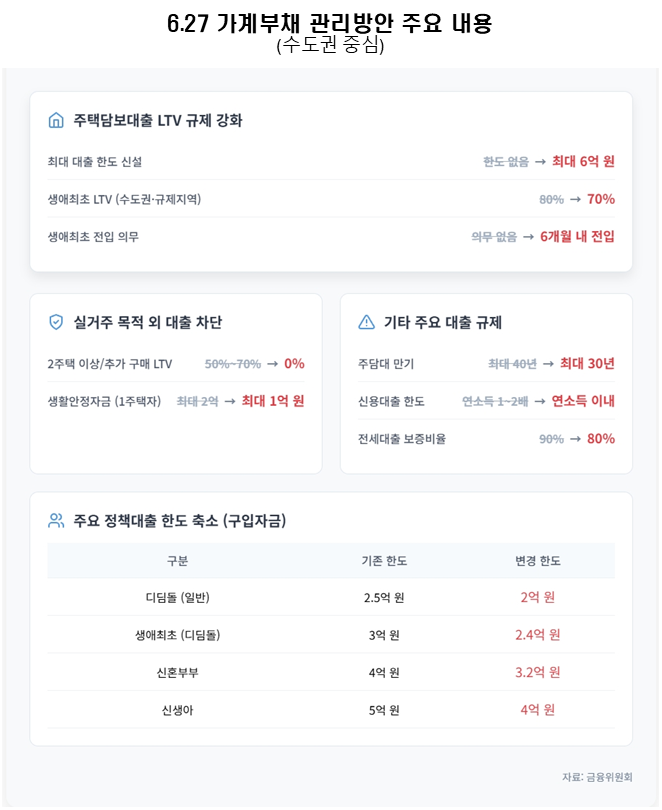Click the house icon beside 주택담보대출 LTV 규제 강화
Viewport: 662px width, 810px height.
click(x=56, y=120)
